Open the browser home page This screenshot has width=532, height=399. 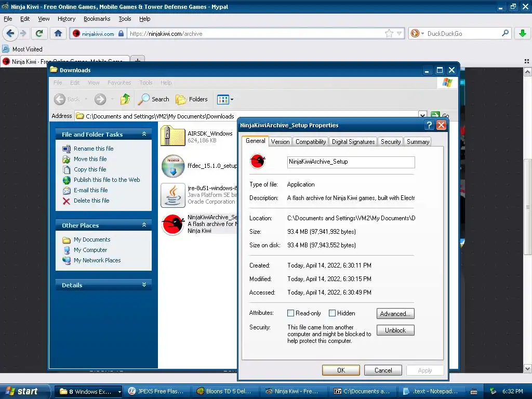click(x=58, y=33)
